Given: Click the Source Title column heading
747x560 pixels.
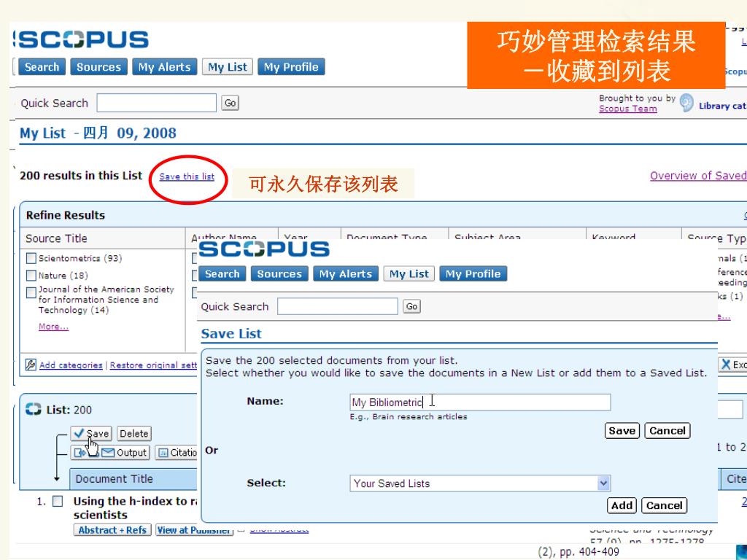Looking at the screenshot, I should [56, 238].
